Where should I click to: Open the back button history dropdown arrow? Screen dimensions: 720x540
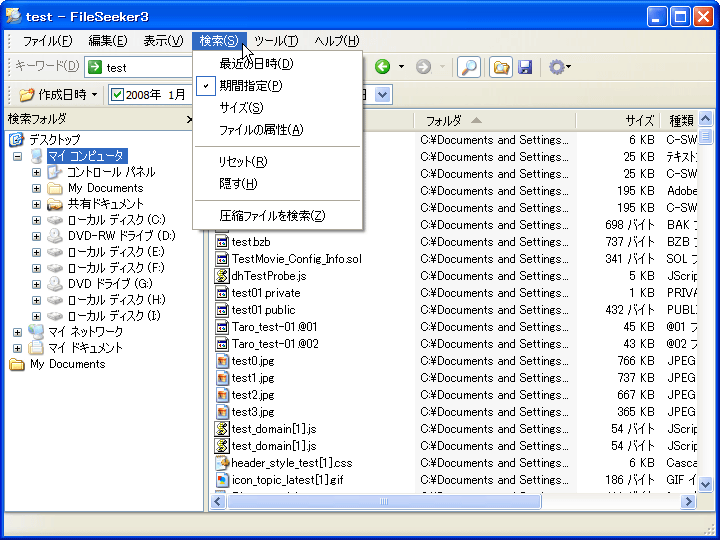click(x=401, y=67)
